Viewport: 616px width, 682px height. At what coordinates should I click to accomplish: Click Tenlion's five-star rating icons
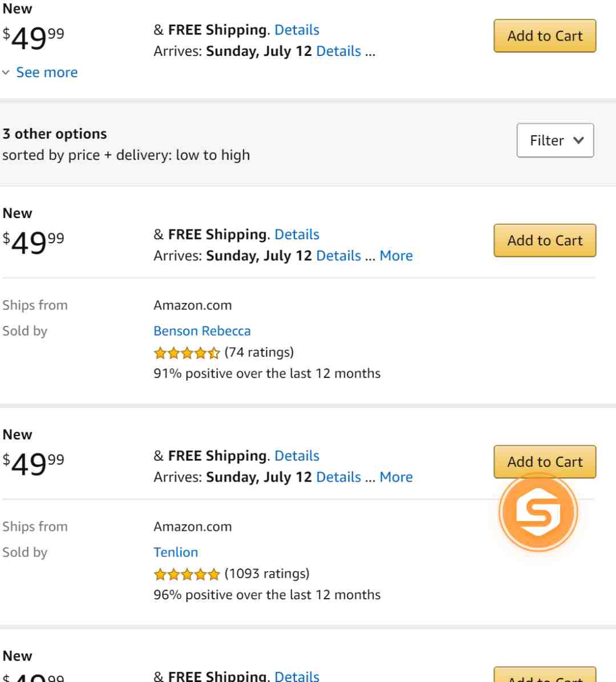pos(187,574)
